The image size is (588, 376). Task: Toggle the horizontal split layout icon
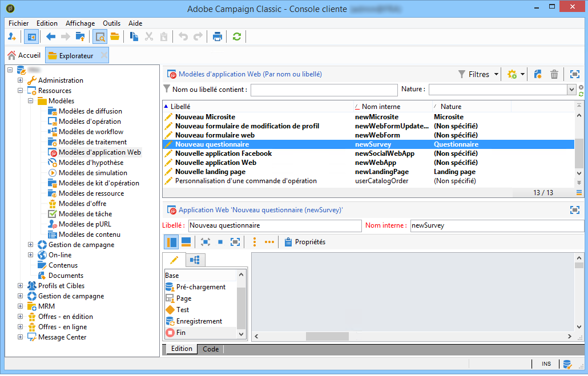[x=186, y=242]
